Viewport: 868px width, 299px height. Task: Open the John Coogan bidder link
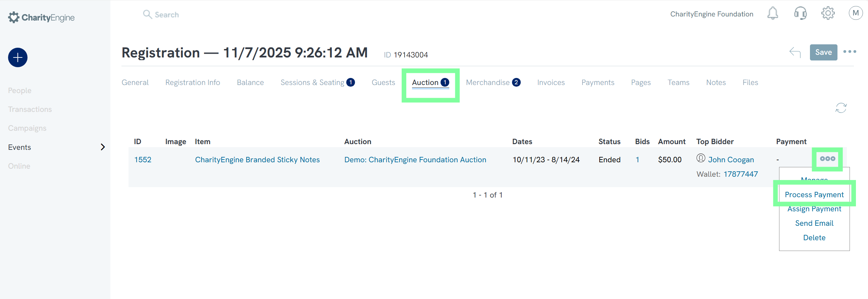[x=730, y=160]
